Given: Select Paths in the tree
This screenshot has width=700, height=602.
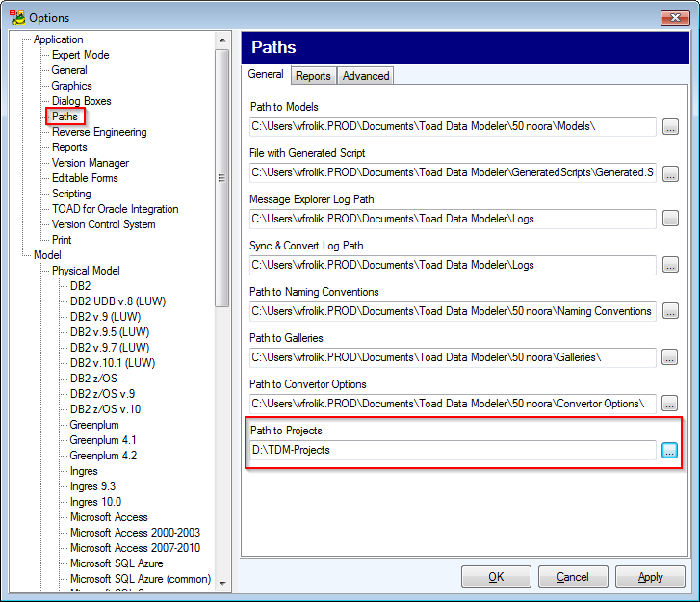Looking at the screenshot, I should pyautogui.click(x=65, y=117).
